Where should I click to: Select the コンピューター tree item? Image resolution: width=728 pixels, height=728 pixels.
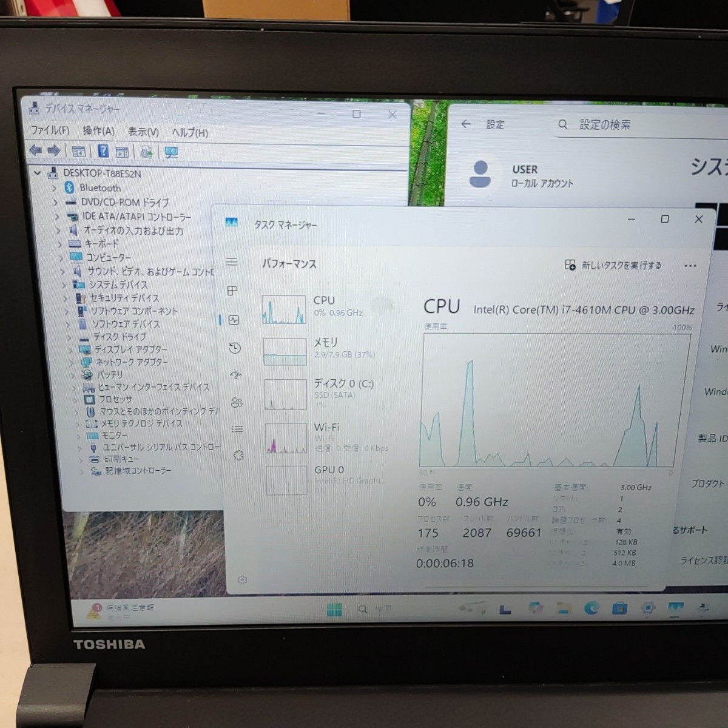(108, 258)
